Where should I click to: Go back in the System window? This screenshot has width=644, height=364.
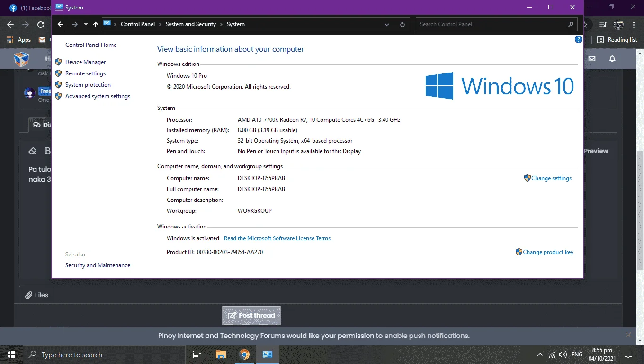pos(61,24)
